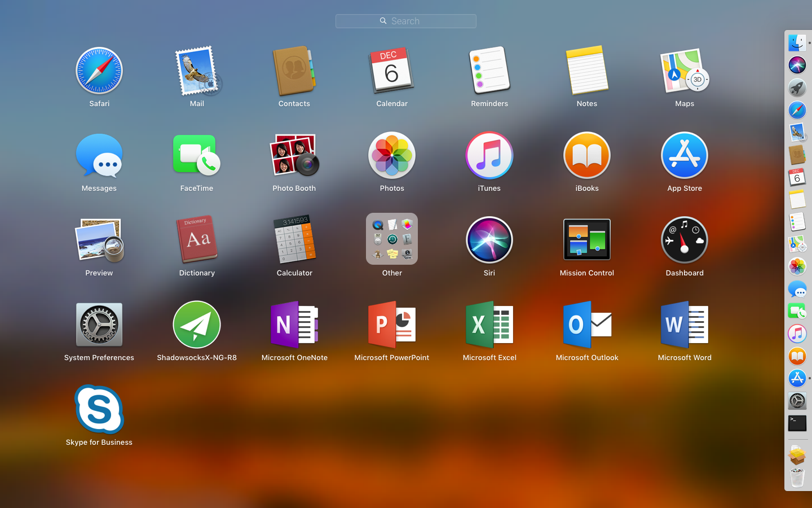This screenshot has width=812, height=508.
Task: Launch the Calculator app
Action: [294, 240]
